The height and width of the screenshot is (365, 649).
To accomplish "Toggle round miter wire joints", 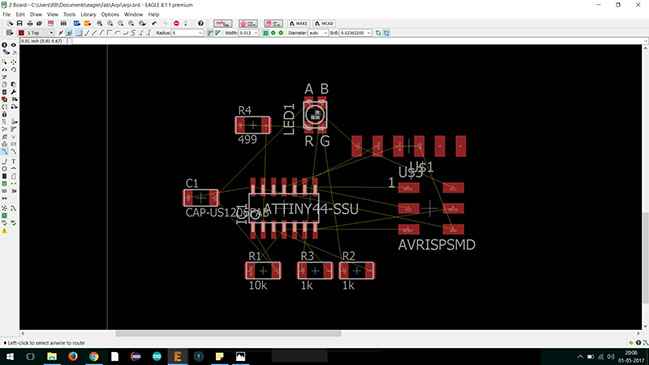I will (210, 33).
